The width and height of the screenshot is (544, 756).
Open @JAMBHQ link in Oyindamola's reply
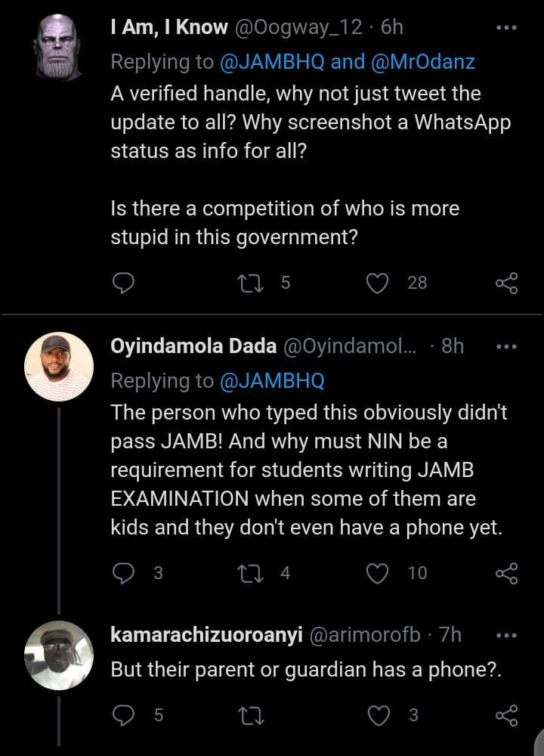click(271, 381)
